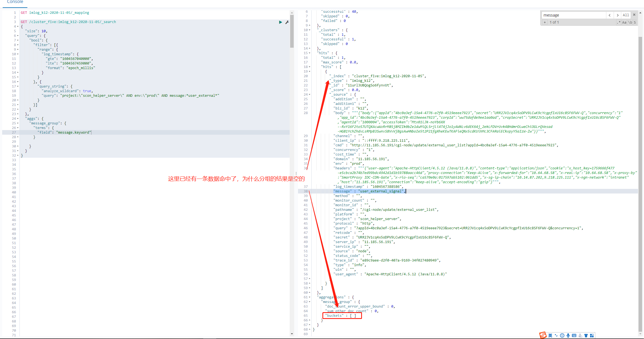
Task: Toggle whole word search (\b)
Action: click(630, 22)
